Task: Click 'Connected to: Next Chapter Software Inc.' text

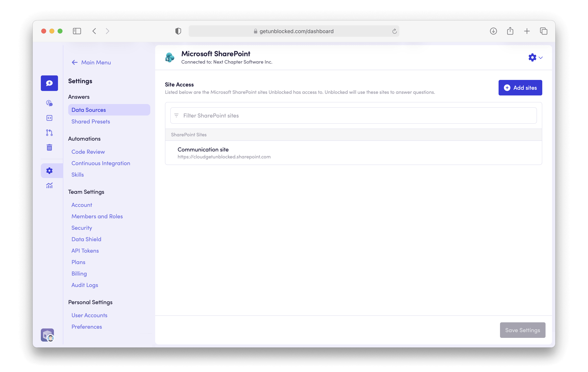Action: pos(227,62)
